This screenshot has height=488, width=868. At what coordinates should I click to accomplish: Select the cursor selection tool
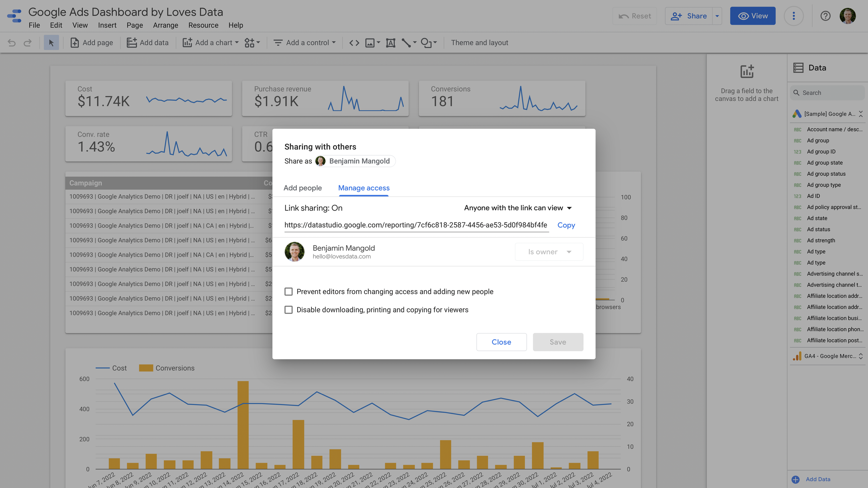click(x=51, y=42)
